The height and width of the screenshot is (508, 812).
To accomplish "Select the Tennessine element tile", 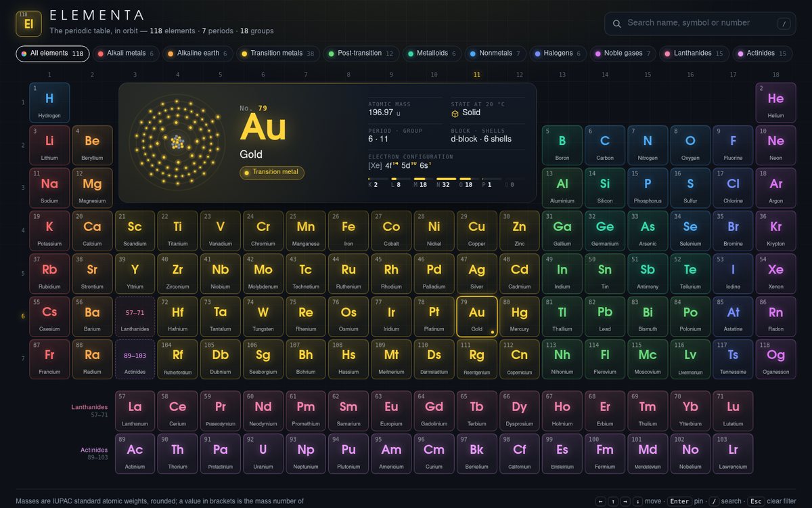I will click(x=733, y=359).
